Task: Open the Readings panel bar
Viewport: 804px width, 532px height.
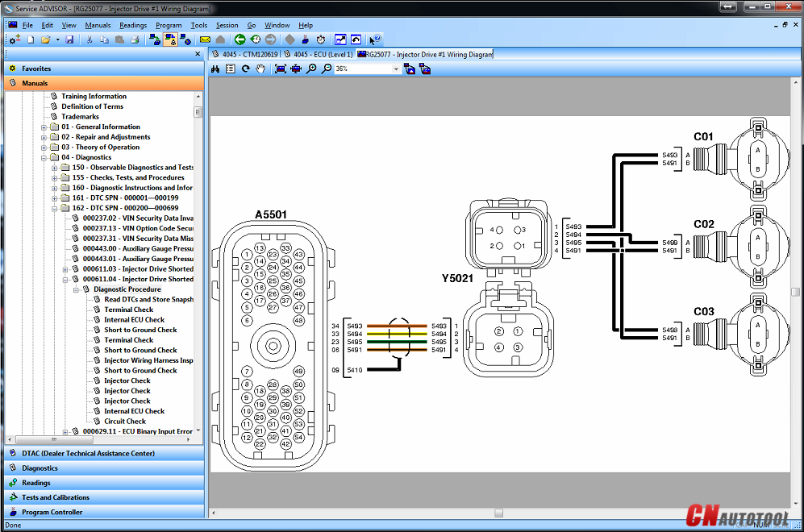Action: [104, 483]
